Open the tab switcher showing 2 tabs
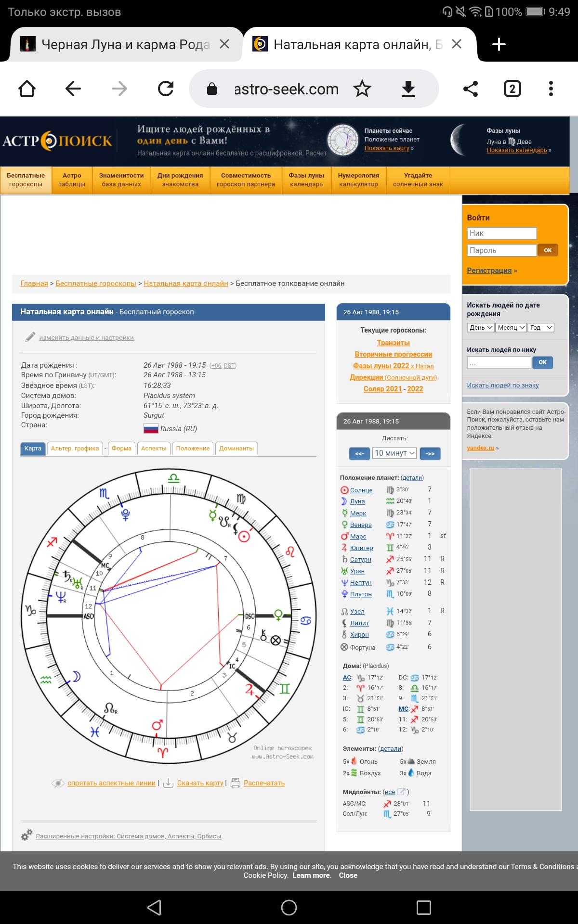The image size is (578, 924). (x=512, y=89)
